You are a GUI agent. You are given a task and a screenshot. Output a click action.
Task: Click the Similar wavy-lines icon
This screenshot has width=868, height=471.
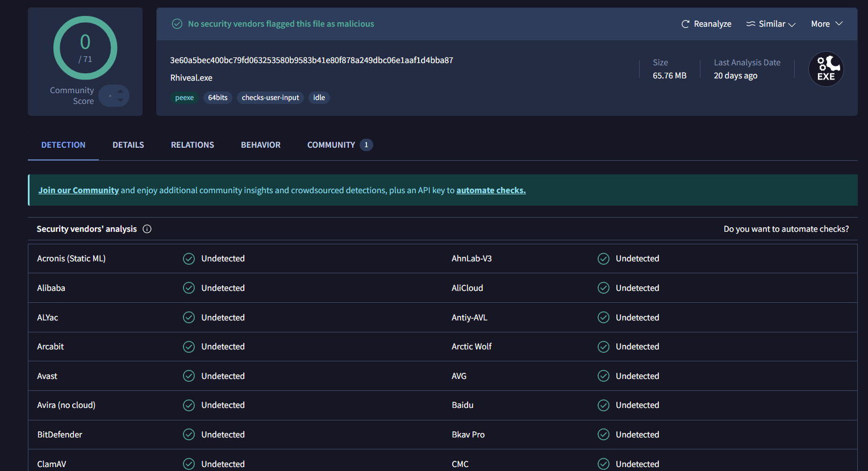tap(750, 24)
